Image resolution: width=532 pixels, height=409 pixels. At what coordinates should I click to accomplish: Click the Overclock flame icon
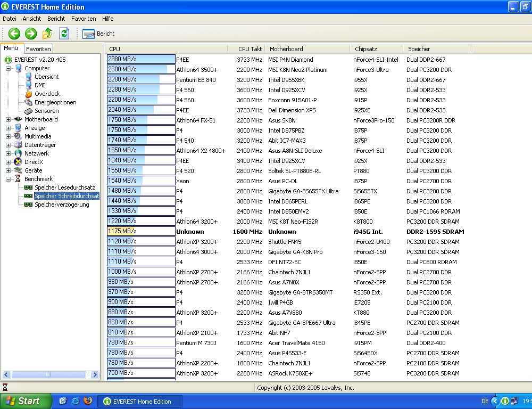tap(29, 94)
